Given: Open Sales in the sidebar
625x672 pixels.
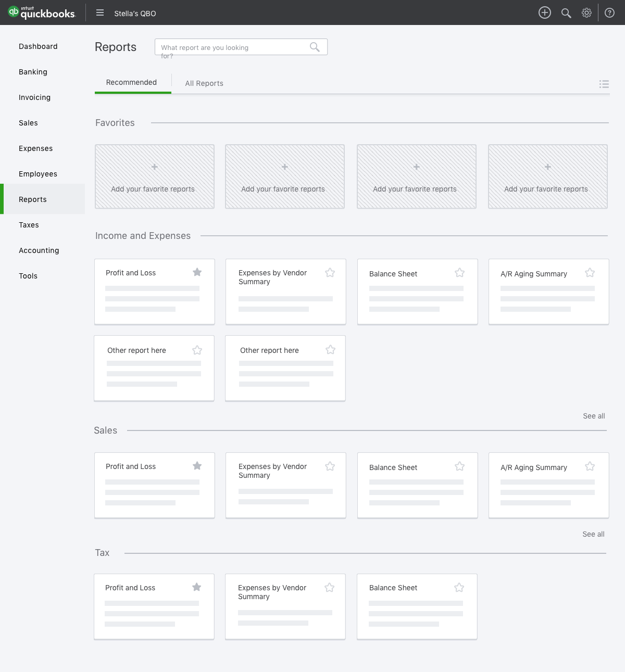Looking at the screenshot, I should pyautogui.click(x=28, y=123).
